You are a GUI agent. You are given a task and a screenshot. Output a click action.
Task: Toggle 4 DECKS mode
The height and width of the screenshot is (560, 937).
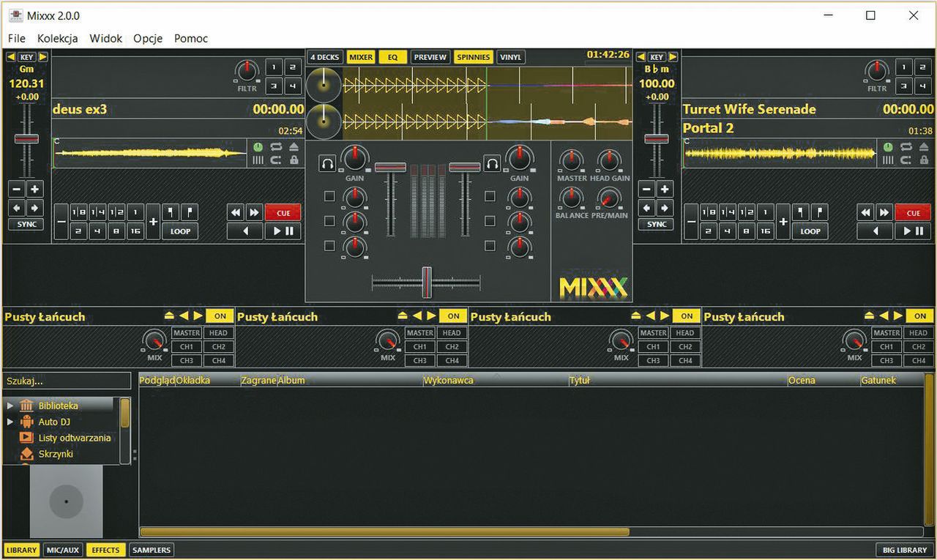click(324, 57)
